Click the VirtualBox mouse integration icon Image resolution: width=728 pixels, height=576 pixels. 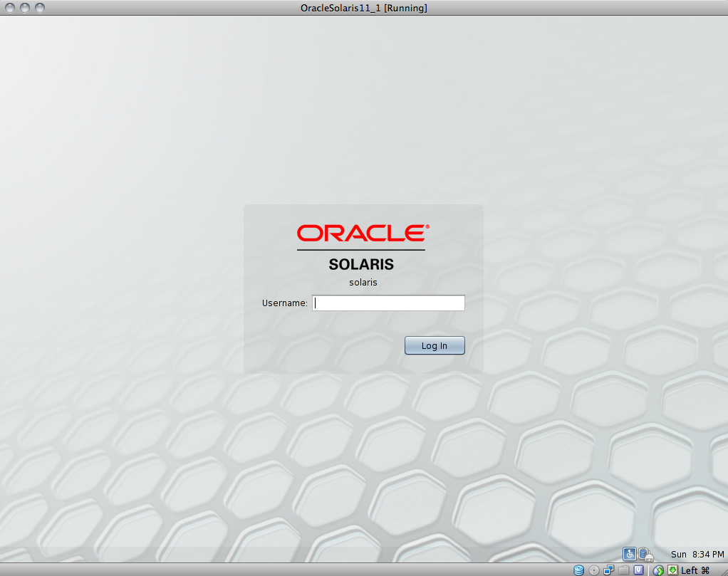pos(658,570)
